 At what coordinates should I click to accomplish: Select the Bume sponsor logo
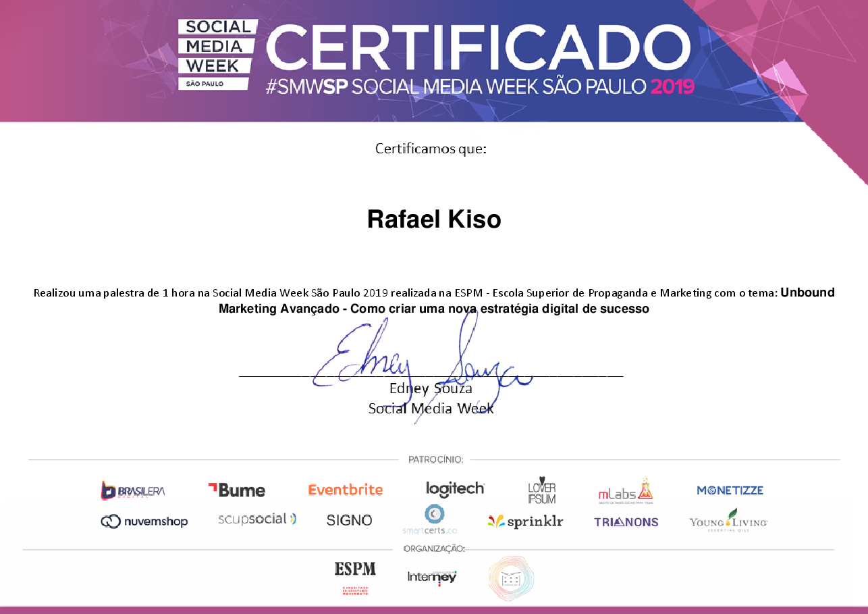(236, 490)
